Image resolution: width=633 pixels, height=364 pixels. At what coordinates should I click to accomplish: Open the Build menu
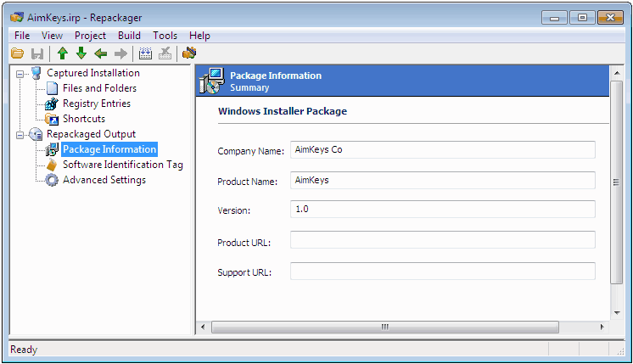pos(130,36)
